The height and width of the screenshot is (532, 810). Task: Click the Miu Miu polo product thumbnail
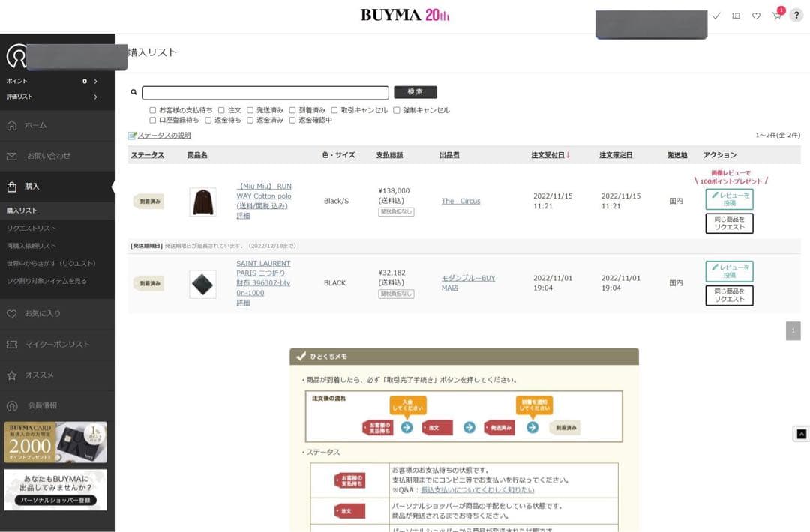[x=202, y=202]
